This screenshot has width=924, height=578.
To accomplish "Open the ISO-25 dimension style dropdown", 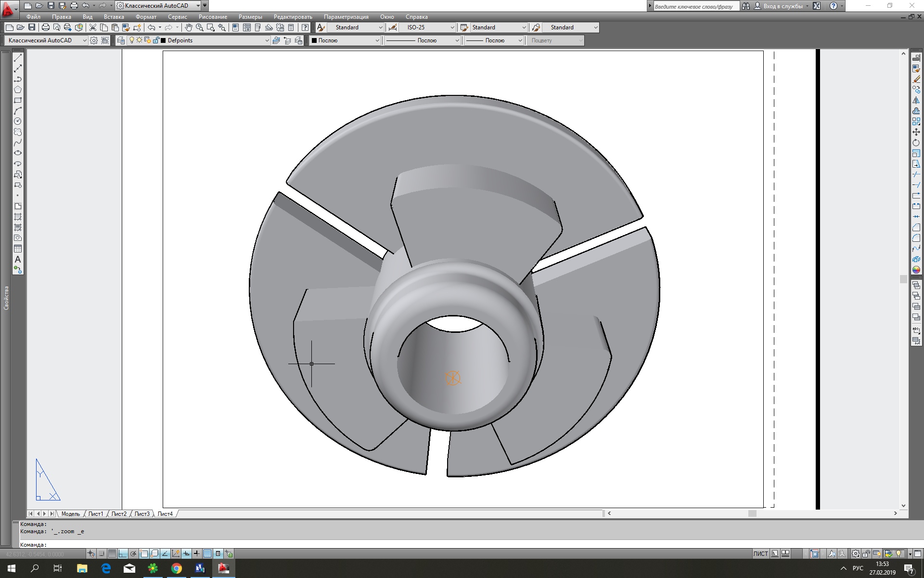I will tap(452, 27).
